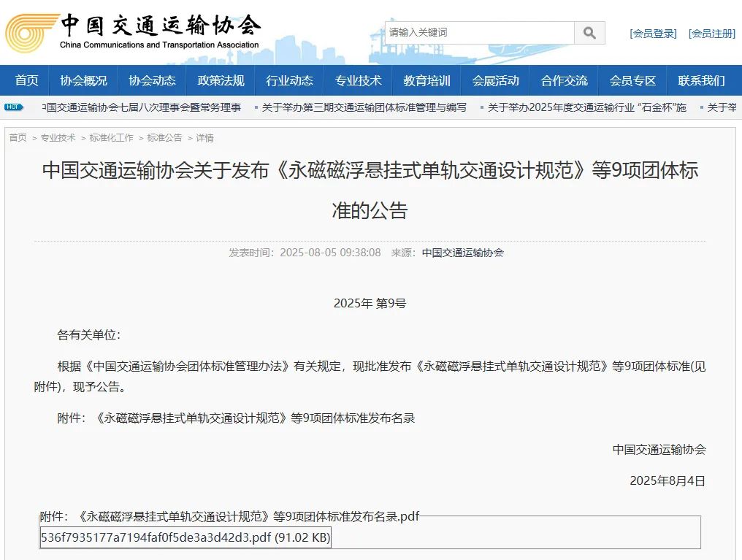Open 会员专区 in the navigation bar
This screenshot has width=742, height=560.
[632, 80]
